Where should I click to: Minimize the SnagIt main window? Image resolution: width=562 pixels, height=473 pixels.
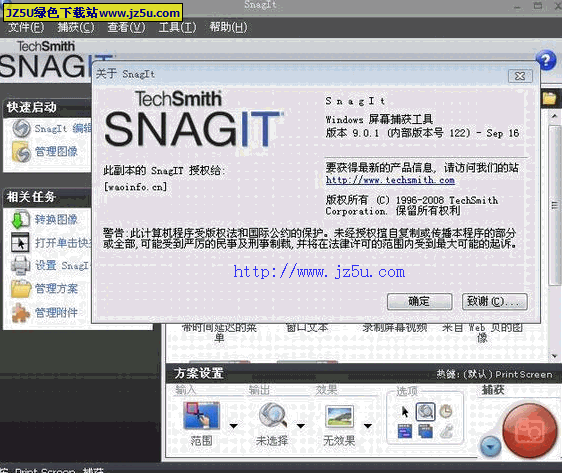[517, 6]
